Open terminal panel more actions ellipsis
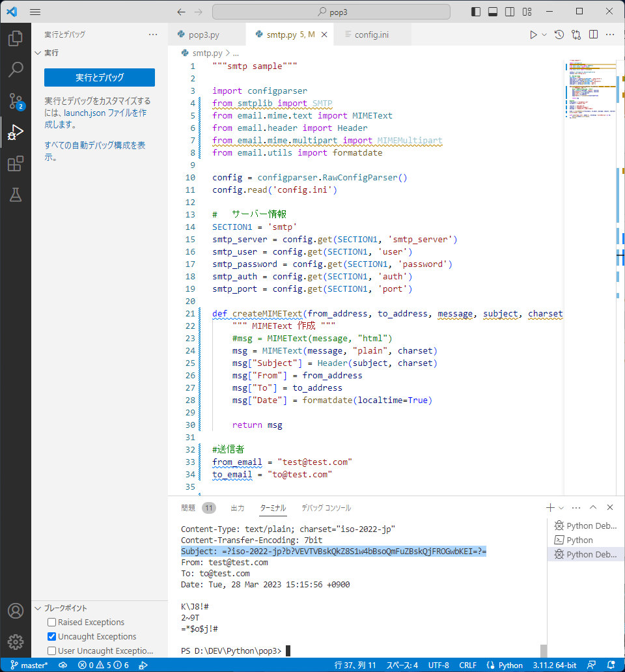This screenshot has height=672, width=625. [x=576, y=507]
